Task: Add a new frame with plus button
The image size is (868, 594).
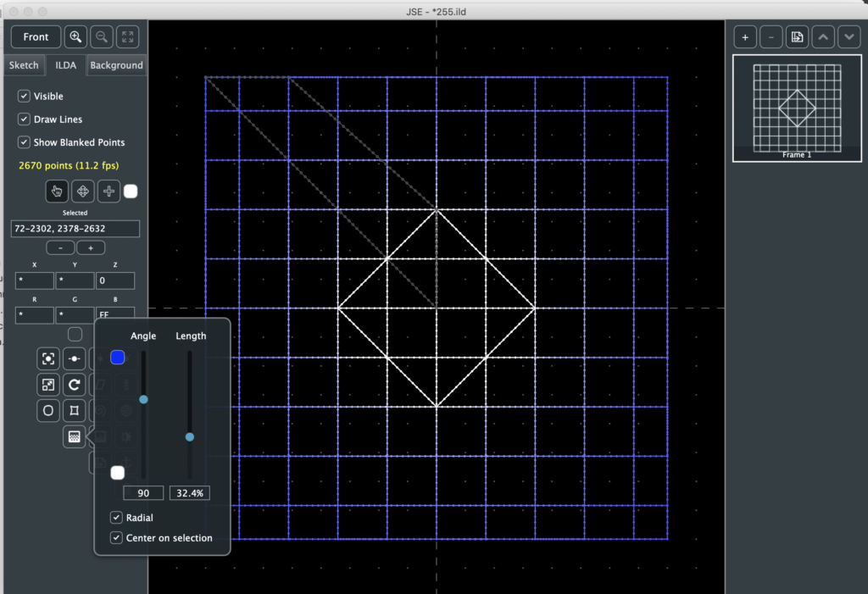Action: point(745,37)
